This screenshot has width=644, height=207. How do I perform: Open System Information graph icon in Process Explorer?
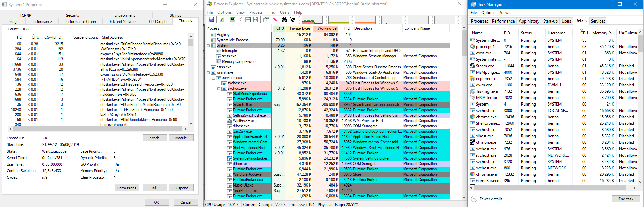point(233,19)
